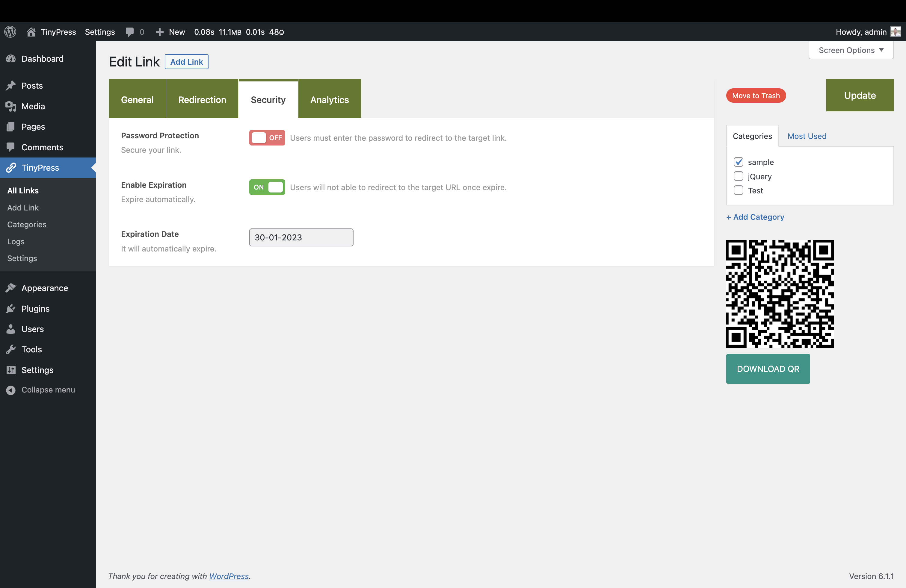
Task: Select the Security tab
Action: (268, 99)
